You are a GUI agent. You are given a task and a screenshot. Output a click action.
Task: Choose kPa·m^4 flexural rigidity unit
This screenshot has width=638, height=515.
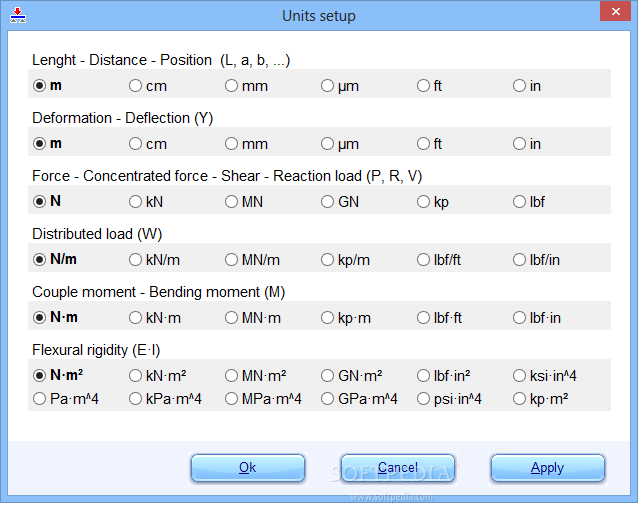tap(165, 399)
